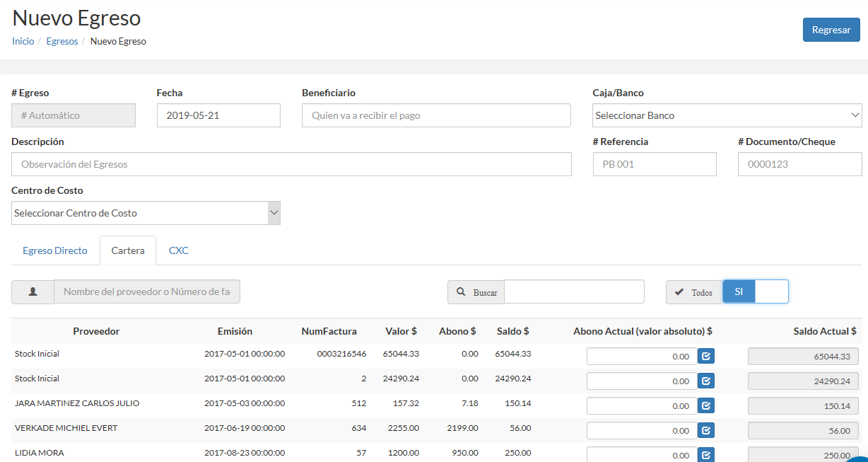Click edit icon in JARA MARTINEZ row

tap(706, 405)
